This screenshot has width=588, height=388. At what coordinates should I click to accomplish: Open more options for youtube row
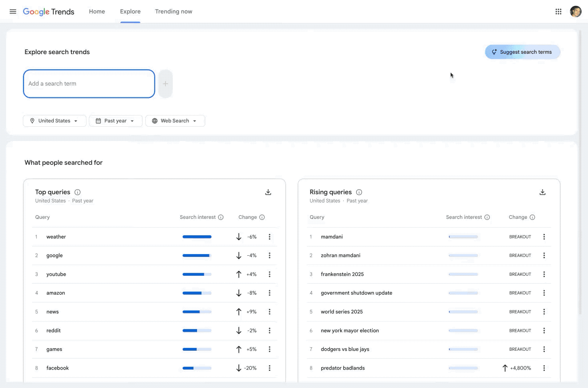click(x=270, y=274)
